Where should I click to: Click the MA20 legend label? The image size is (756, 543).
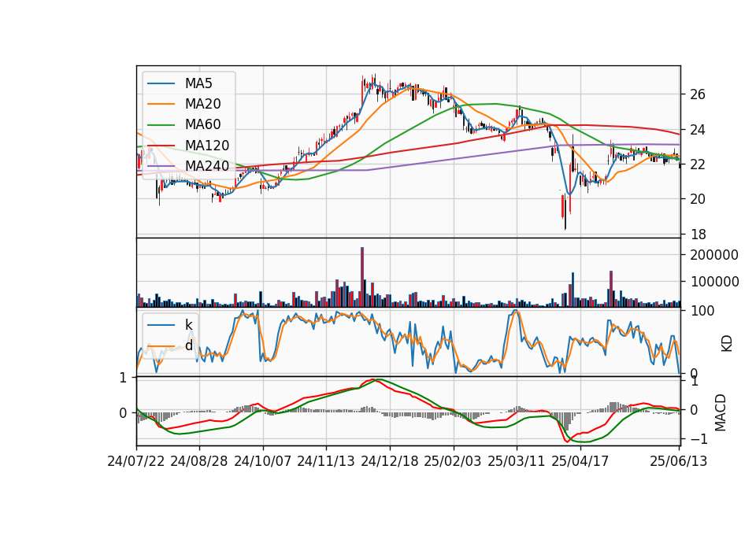[202, 104]
